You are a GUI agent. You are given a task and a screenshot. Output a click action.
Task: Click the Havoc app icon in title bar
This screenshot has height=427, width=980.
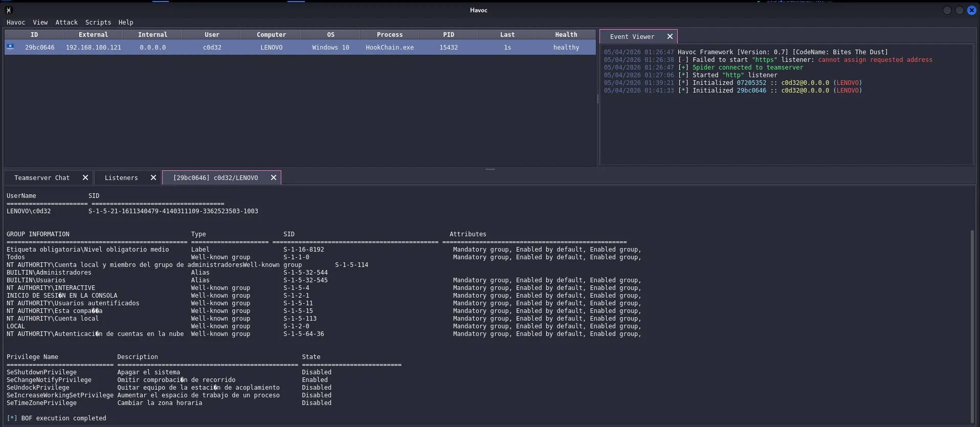click(9, 10)
